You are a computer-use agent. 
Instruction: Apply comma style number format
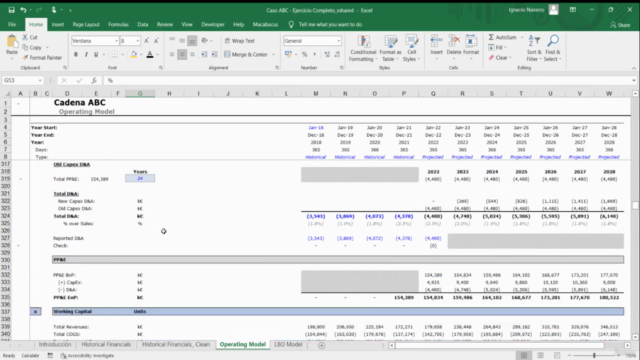click(314, 54)
